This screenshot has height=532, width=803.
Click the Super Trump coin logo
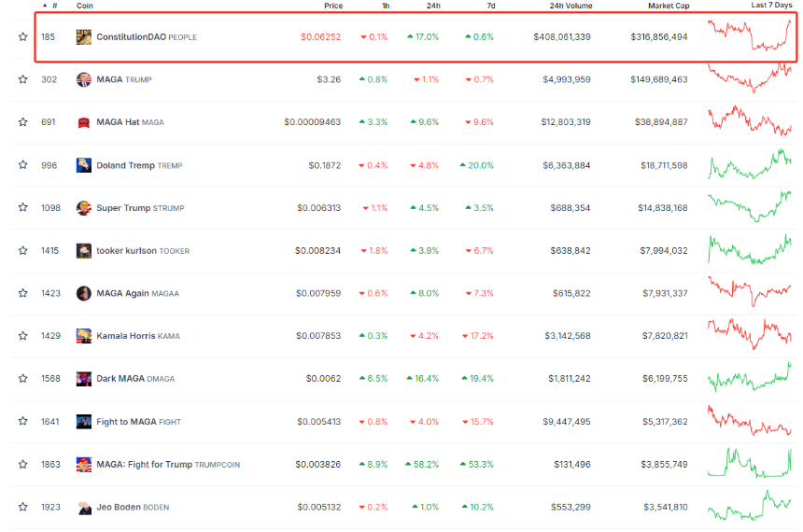(x=83, y=208)
